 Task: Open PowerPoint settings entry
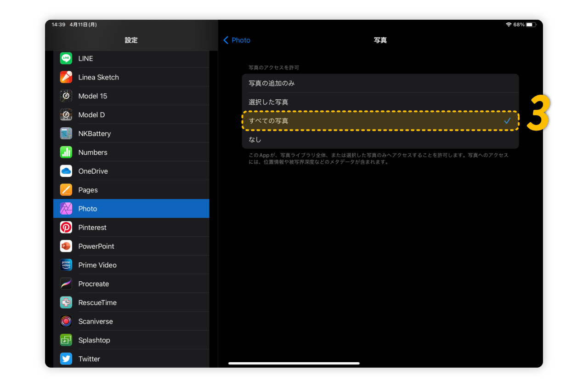tap(131, 246)
